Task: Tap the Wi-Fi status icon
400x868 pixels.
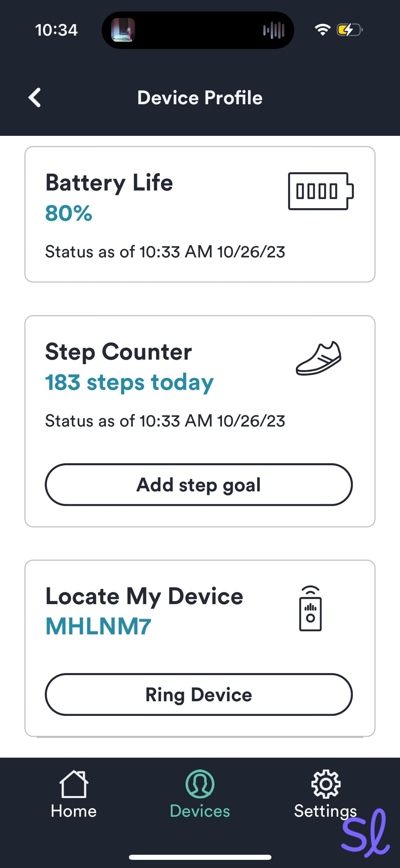Action: [322, 30]
